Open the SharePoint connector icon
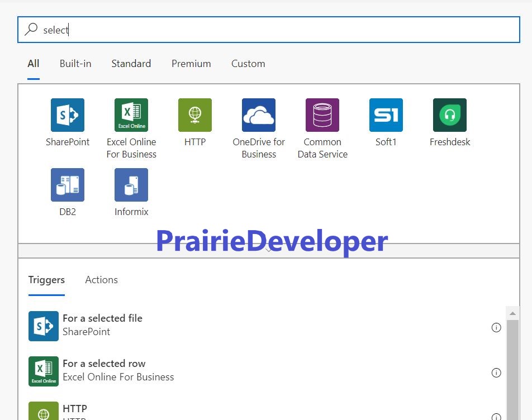 click(68, 115)
